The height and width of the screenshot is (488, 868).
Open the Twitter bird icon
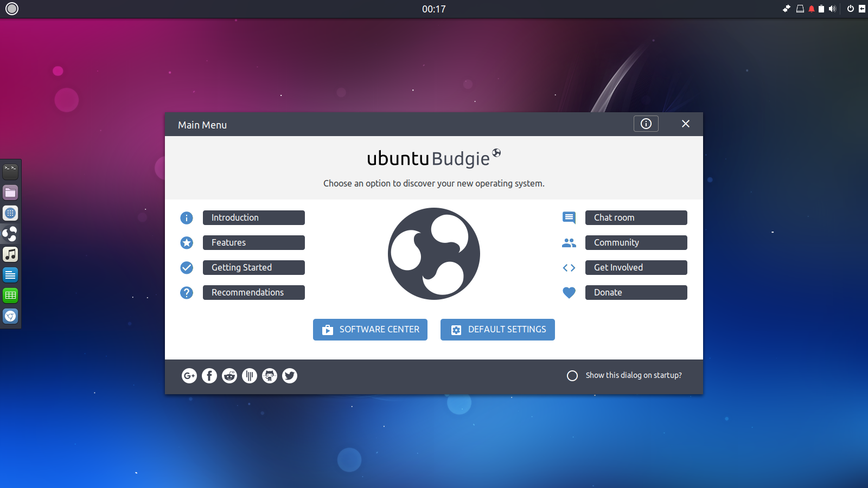click(290, 376)
